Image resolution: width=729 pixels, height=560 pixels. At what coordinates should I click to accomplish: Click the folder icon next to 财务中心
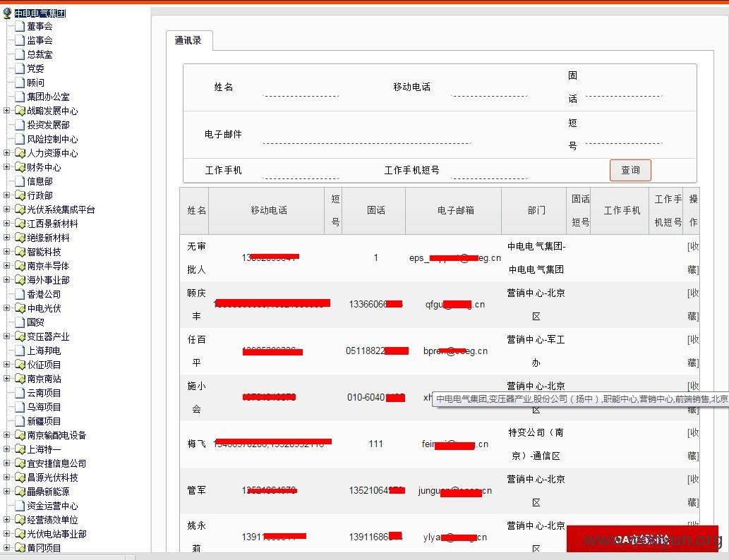click(20, 167)
